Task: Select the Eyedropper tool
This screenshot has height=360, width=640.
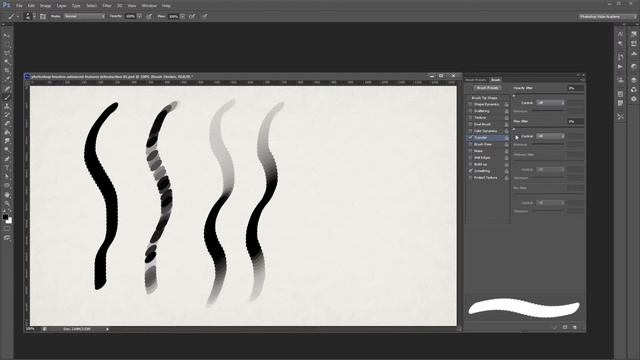Action: [7, 79]
